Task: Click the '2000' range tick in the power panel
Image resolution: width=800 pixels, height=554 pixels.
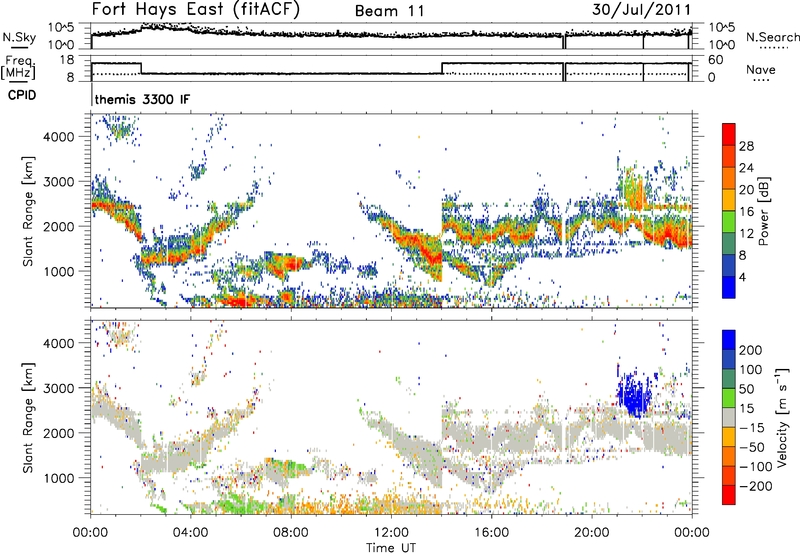Action: (59, 226)
